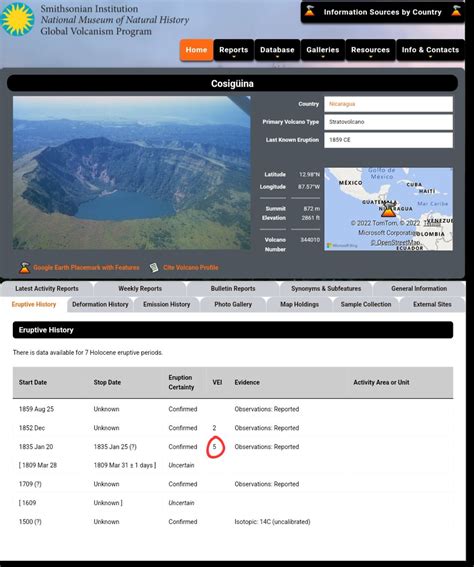Click the Eruptive History section header
474x567 pixels.
(233, 330)
